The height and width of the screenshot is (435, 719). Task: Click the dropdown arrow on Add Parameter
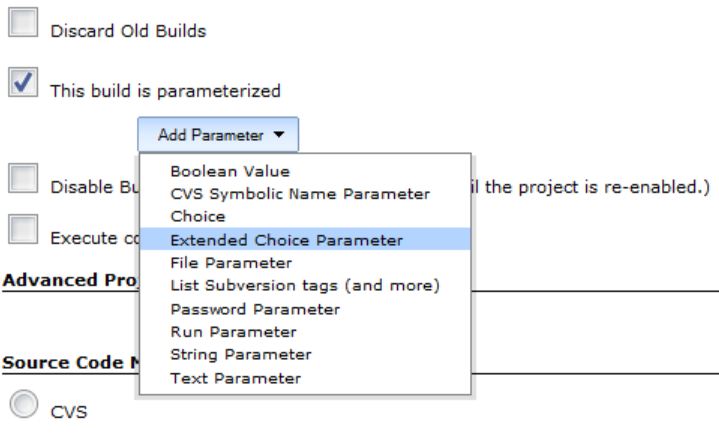[x=278, y=135]
